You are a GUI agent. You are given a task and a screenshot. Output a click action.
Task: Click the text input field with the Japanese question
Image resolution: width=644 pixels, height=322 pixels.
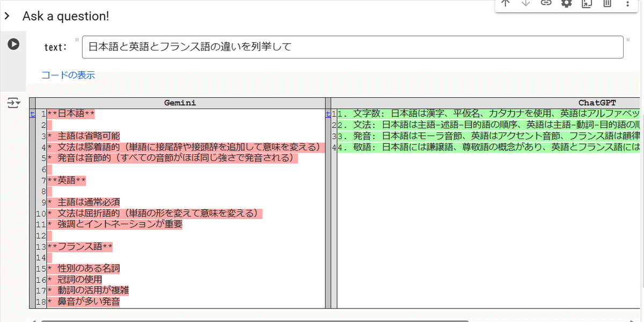(x=353, y=47)
